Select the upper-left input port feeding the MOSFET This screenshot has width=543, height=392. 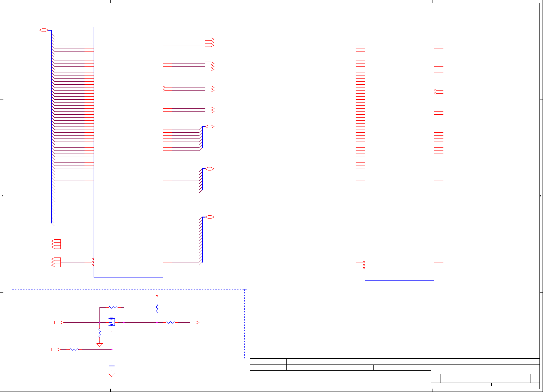(59, 322)
